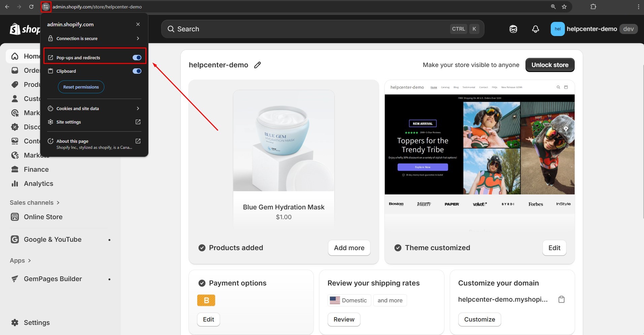Open the Sidekick assistant icon in top bar
The width and height of the screenshot is (644, 335).
(513, 29)
